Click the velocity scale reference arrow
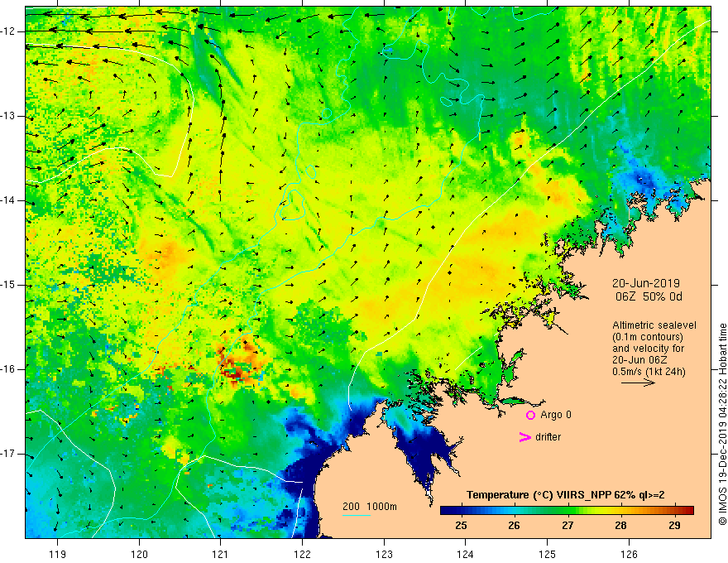Viewport: 728px width, 563px height. pyautogui.click(x=638, y=383)
